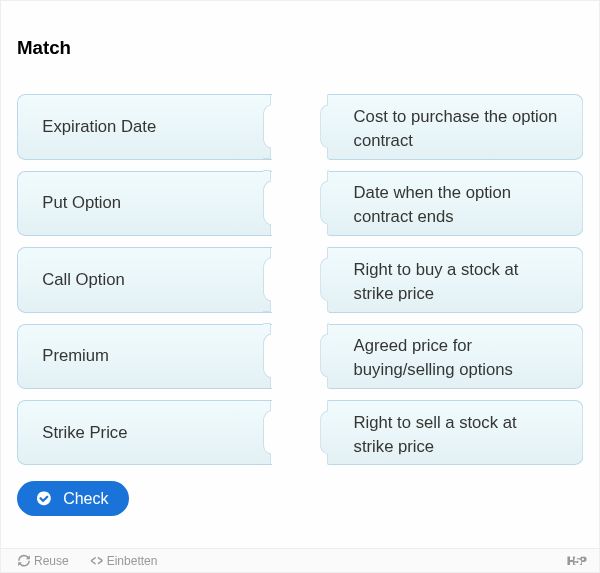600x573 pixels.
Task: Click the Reuse circular arrows icon
Action: (x=24, y=561)
